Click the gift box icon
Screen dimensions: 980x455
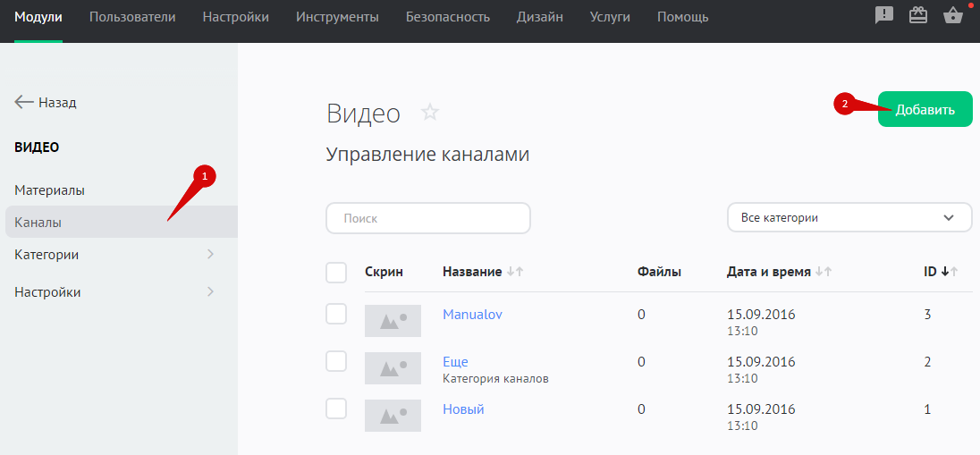pos(918,15)
